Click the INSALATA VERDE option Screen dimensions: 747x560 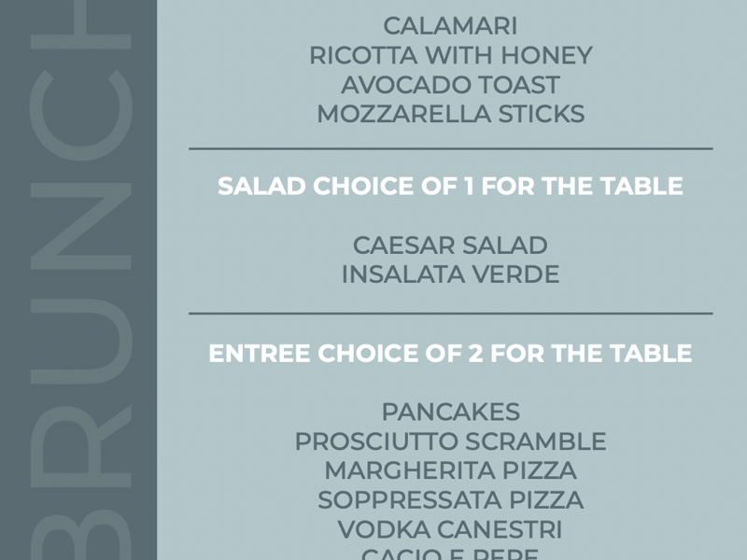(450, 274)
